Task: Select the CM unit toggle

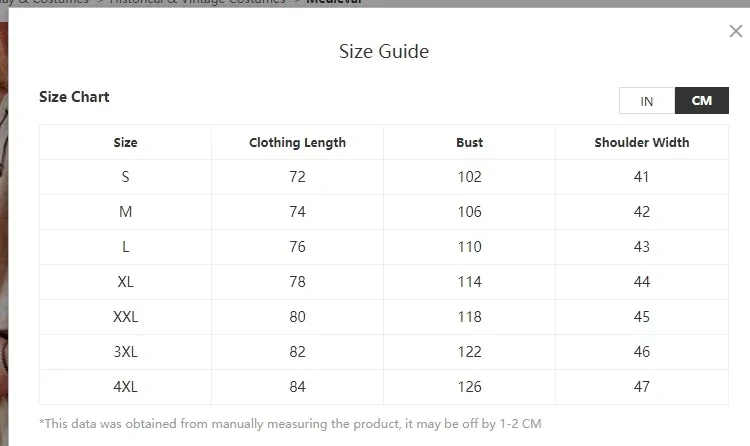Action: coord(702,100)
